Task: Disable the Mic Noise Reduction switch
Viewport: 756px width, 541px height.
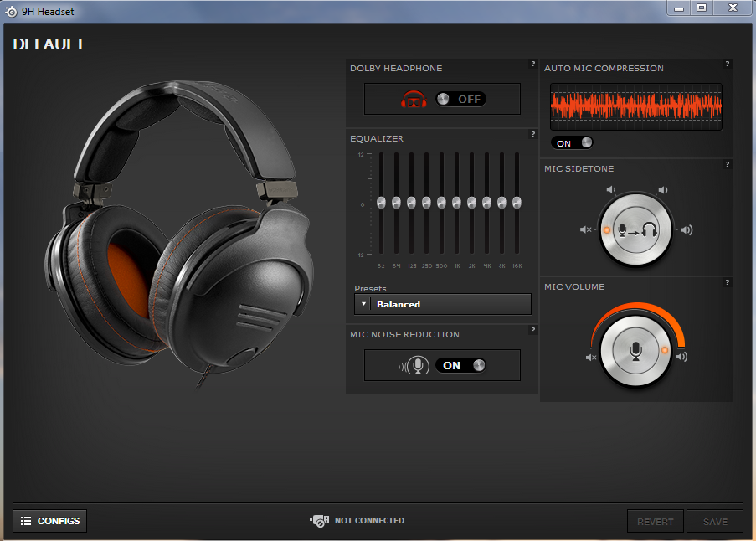Action: point(460,365)
